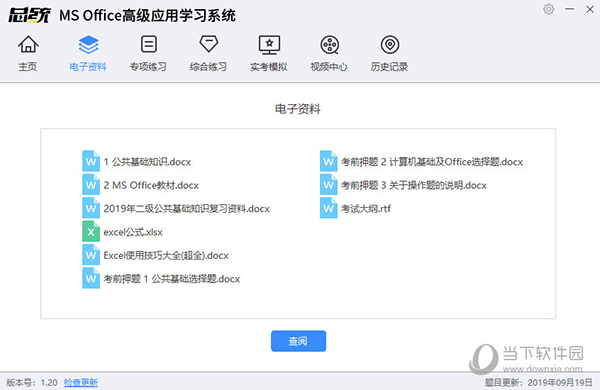Select the 电子资料 layers icon
600x390 pixels.
point(88,44)
